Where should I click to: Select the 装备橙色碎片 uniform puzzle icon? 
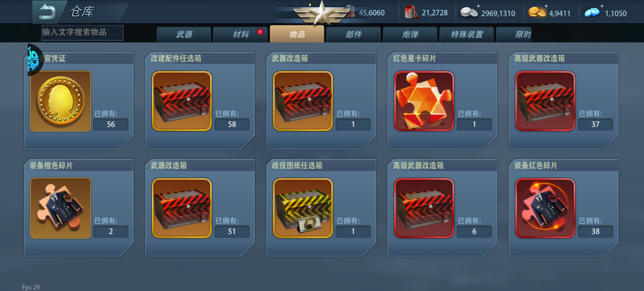coord(61,208)
